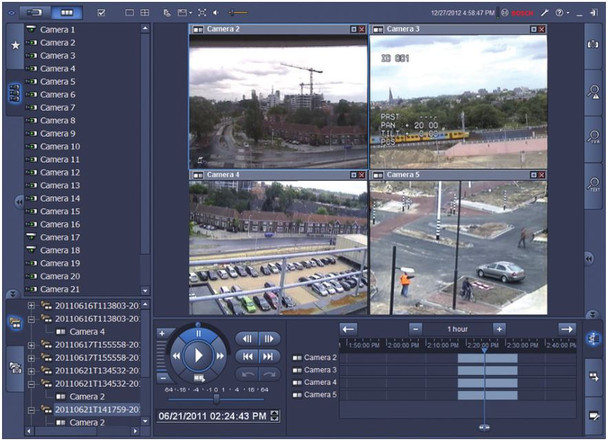Open the exported clips tab below archive

pyautogui.click(x=15, y=367)
